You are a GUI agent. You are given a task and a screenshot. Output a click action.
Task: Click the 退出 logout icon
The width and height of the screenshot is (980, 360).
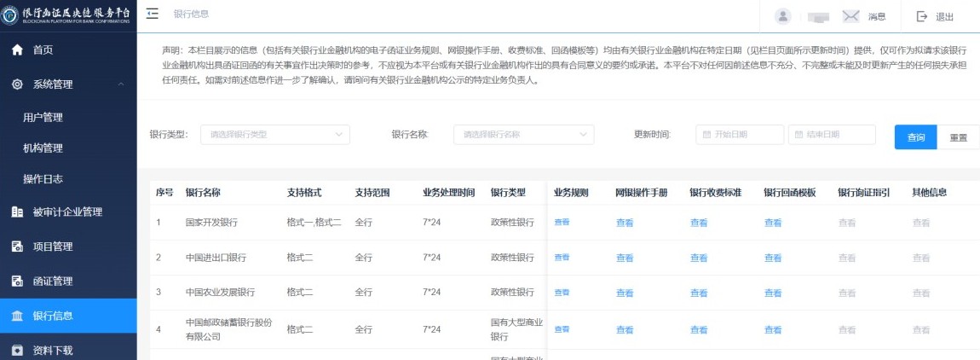pyautogui.click(x=921, y=16)
